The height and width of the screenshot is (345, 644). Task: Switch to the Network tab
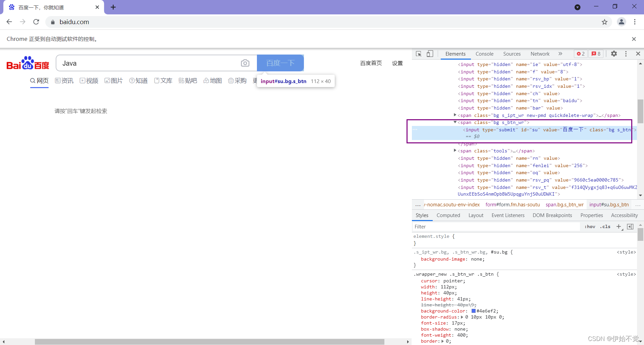coord(540,54)
